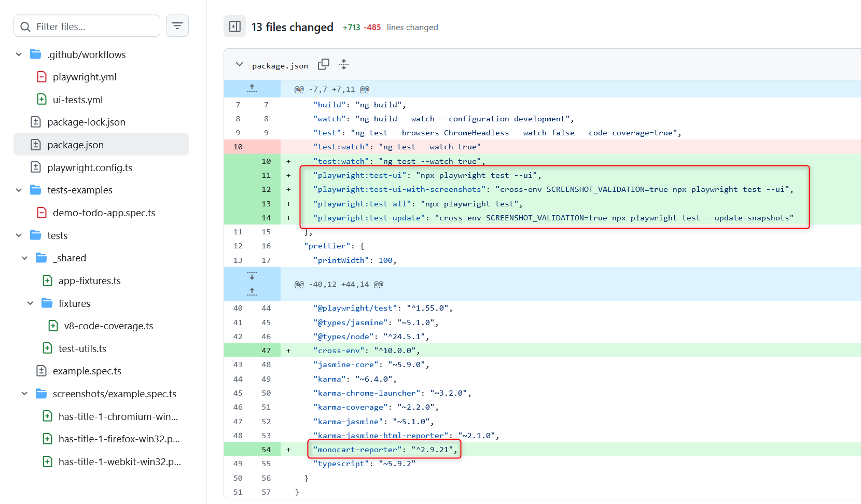Click the removed file icon beside playwright.yml
The width and height of the screenshot is (861, 504).
[x=42, y=77]
